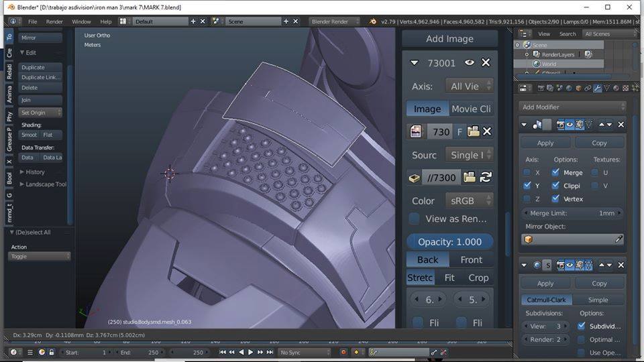Image resolution: width=644 pixels, height=362 pixels.
Task: Open the Window menu
Action: [81, 21]
